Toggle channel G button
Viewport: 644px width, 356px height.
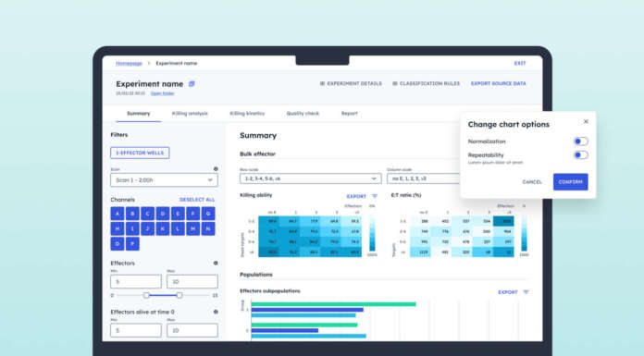208,214
